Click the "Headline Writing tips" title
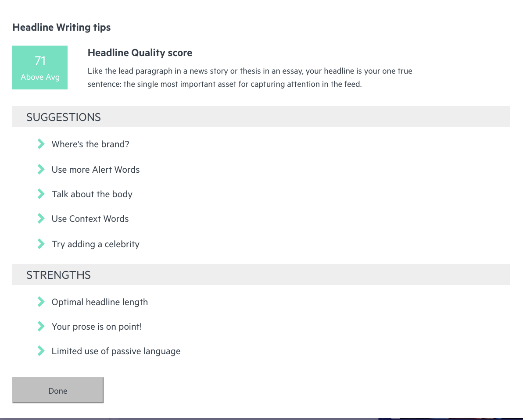The height and width of the screenshot is (420, 523). click(x=62, y=27)
